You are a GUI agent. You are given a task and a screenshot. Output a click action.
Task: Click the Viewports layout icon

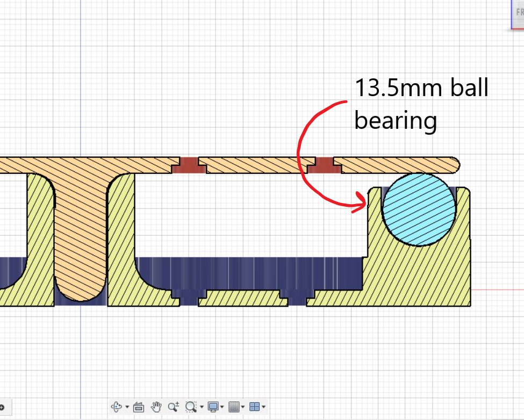click(255, 407)
